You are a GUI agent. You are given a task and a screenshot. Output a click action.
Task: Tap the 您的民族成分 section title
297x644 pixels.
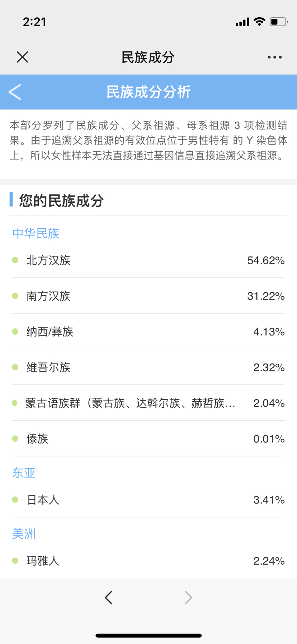tap(61, 200)
